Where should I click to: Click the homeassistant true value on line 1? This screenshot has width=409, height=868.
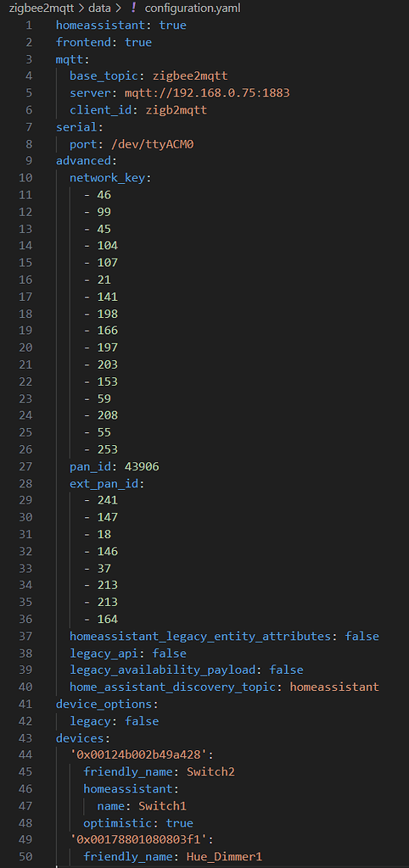pos(172,25)
